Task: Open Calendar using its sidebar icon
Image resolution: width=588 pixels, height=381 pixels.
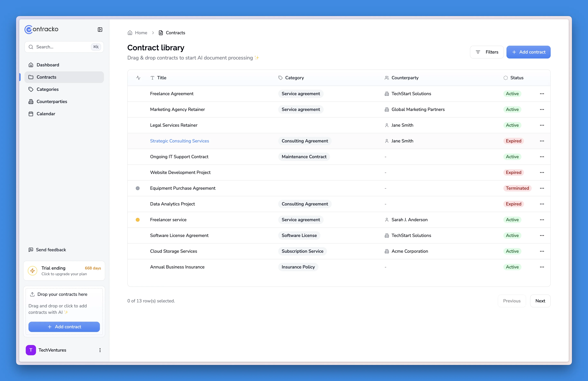Action: [31, 114]
